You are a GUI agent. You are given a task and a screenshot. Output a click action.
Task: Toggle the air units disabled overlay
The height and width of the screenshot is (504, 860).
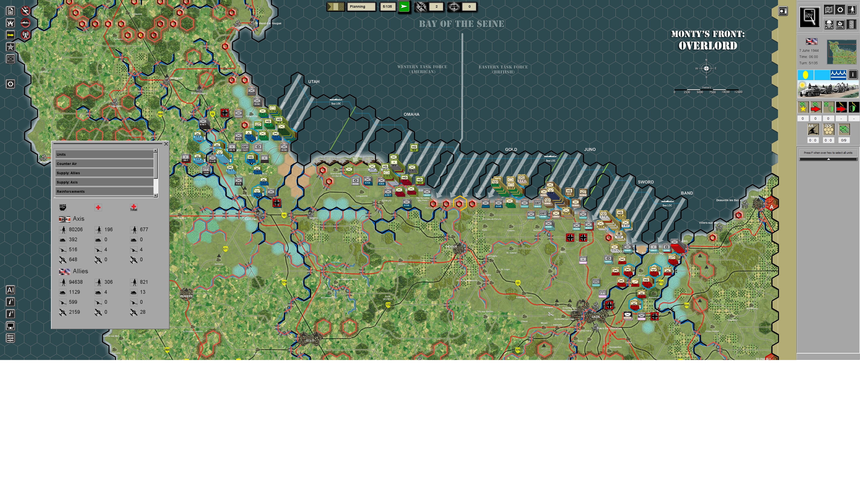point(25,11)
